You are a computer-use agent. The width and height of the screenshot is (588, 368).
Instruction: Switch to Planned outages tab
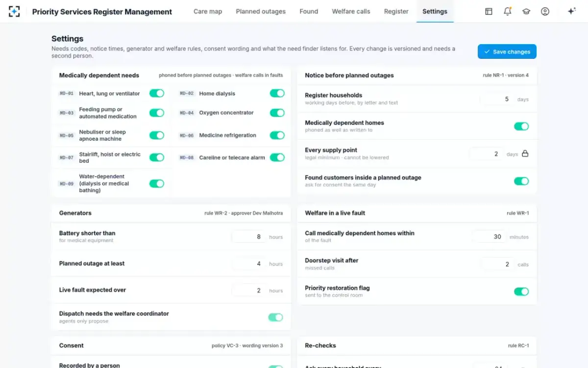(261, 11)
